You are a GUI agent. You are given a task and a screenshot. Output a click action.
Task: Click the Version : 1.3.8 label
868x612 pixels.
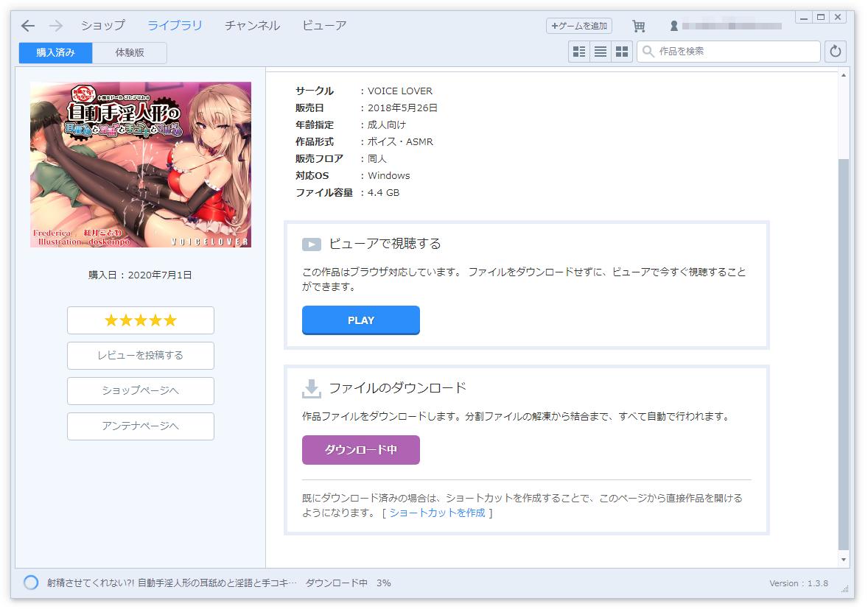799,583
